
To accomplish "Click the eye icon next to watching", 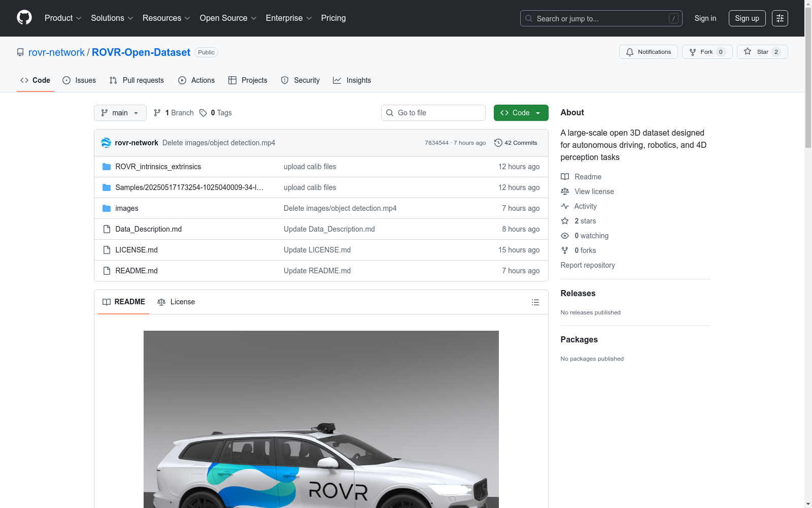I will point(565,236).
